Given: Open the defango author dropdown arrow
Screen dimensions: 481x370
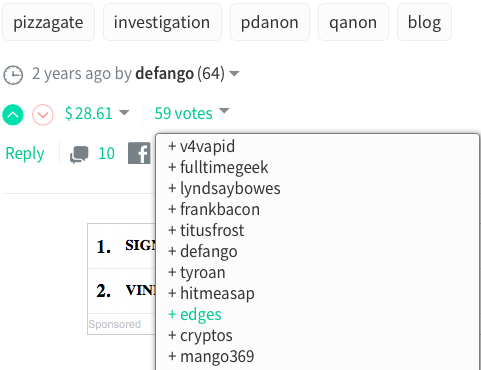Looking at the screenshot, I should (x=234, y=73).
